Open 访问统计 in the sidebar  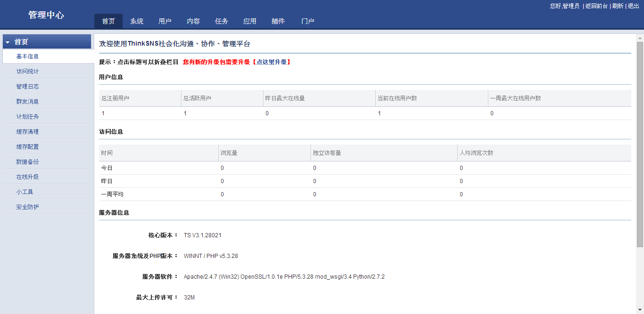tap(27, 72)
